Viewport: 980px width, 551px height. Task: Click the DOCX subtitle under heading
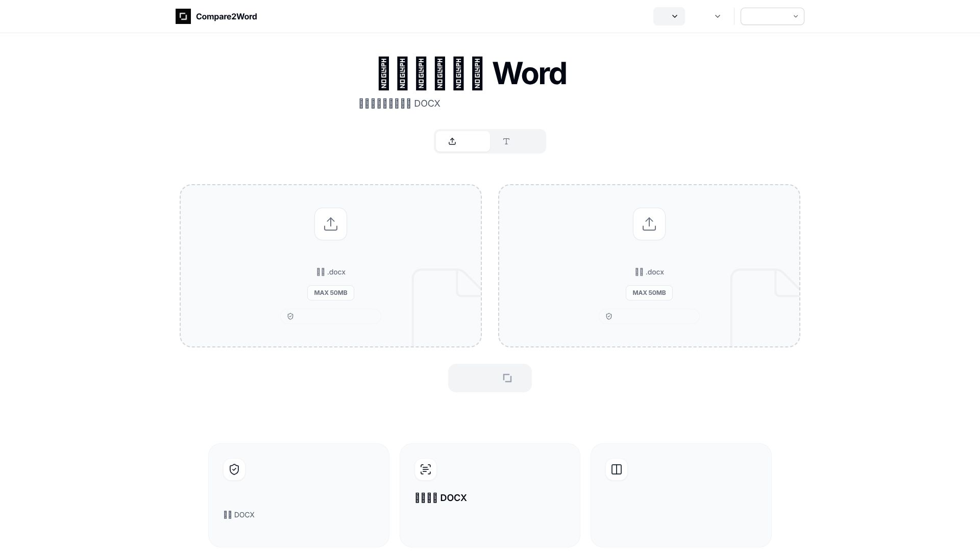click(x=400, y=104)
